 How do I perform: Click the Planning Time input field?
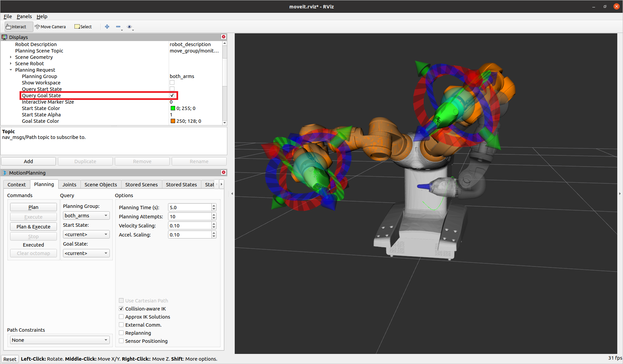[190, 208]
